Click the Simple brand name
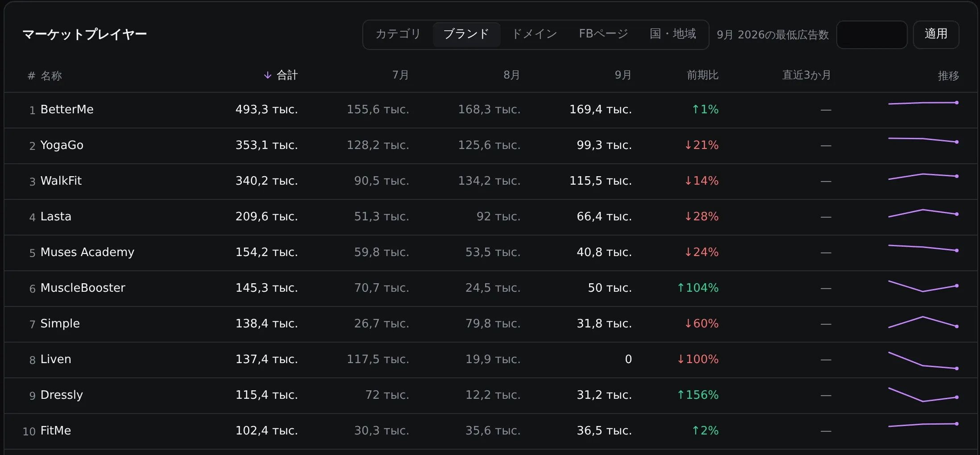This screenshot has width=980, height=455. coord(60,324)
